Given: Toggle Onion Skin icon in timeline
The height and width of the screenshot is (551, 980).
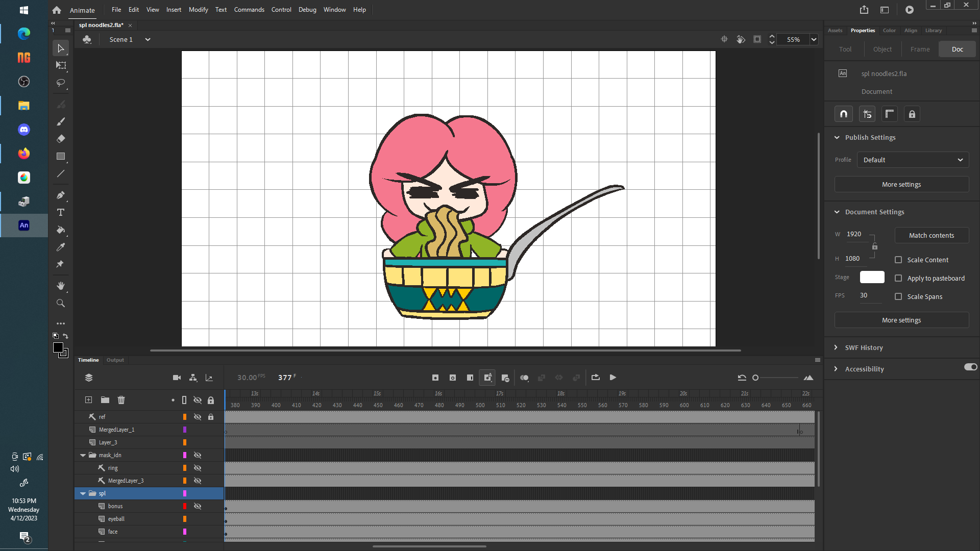Looking at the screenshot, I should 524,378.
